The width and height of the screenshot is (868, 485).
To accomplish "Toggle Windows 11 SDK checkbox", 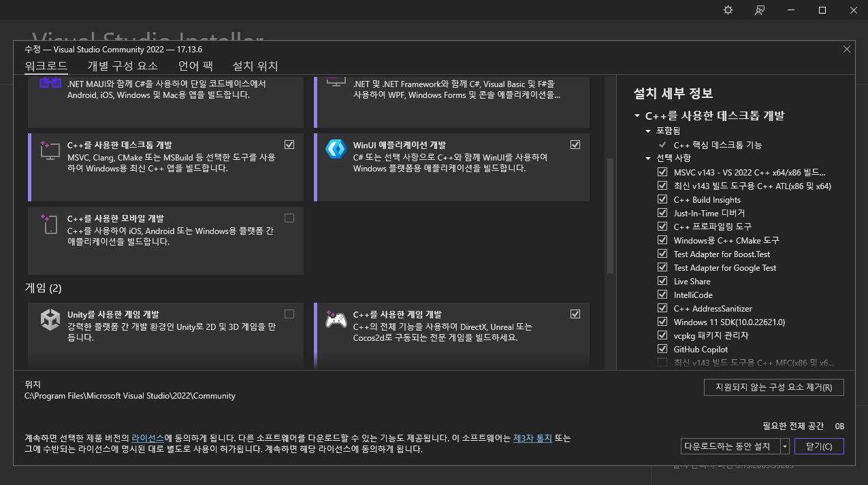I will pos(662,322).
